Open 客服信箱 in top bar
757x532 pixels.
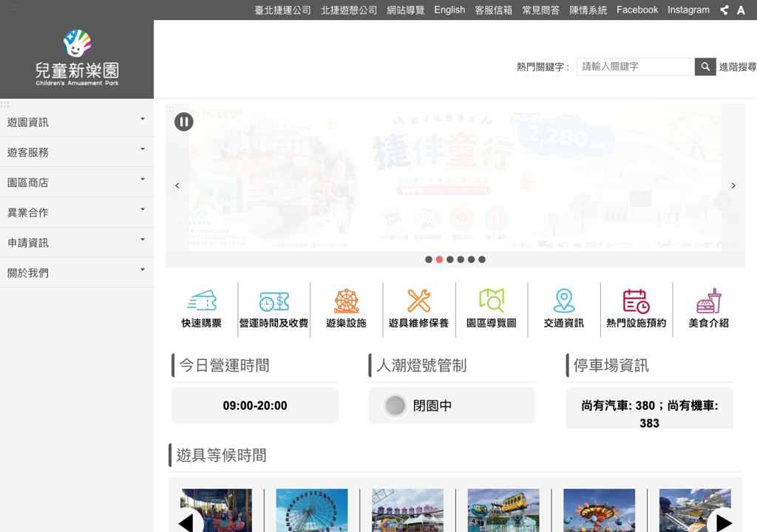tap(493, 10)
